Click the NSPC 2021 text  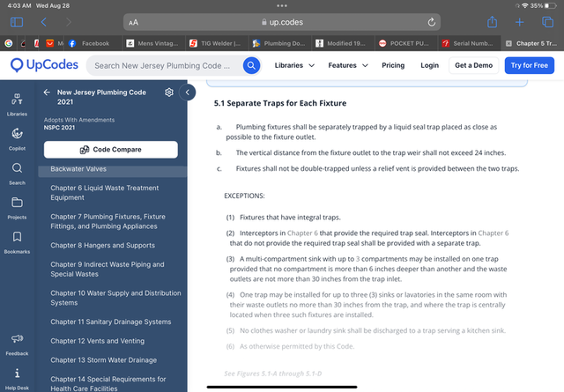coord(59,128)
